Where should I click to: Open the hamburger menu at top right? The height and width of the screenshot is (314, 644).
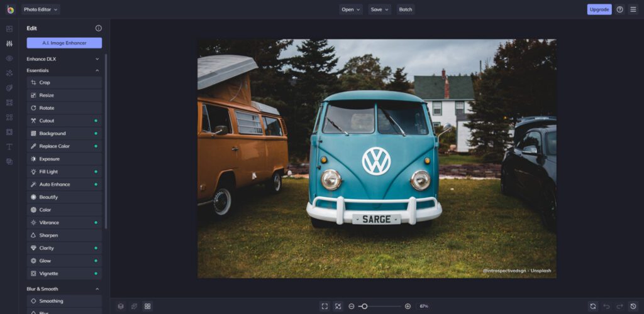click(x=633, y=9)
